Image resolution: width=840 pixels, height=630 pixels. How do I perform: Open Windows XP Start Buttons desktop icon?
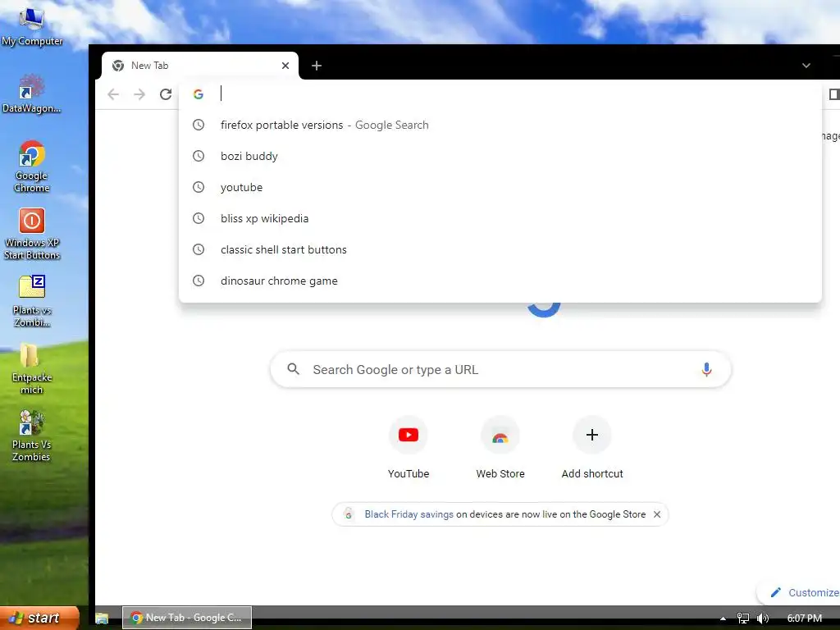(32, 234)
